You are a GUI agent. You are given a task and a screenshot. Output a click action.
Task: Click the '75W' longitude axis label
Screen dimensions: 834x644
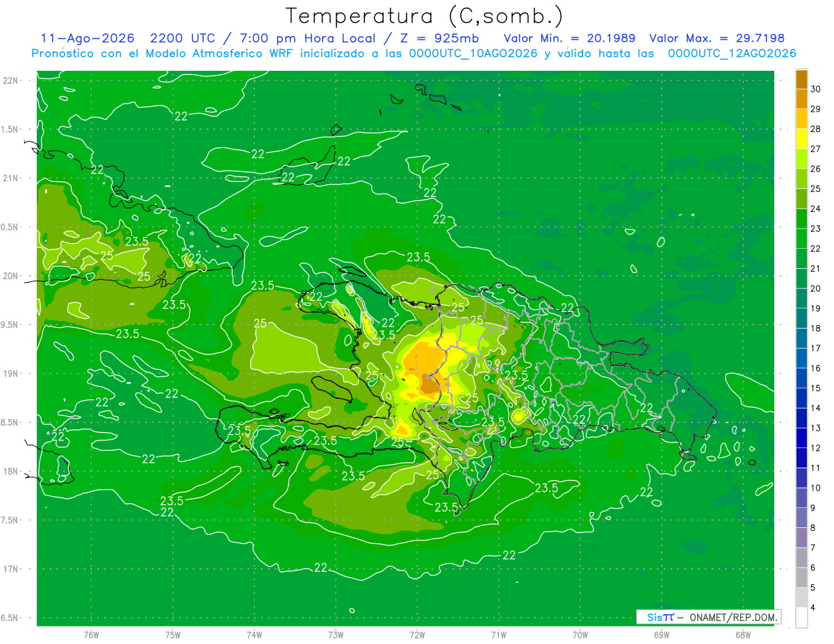(x=173, y=635)
